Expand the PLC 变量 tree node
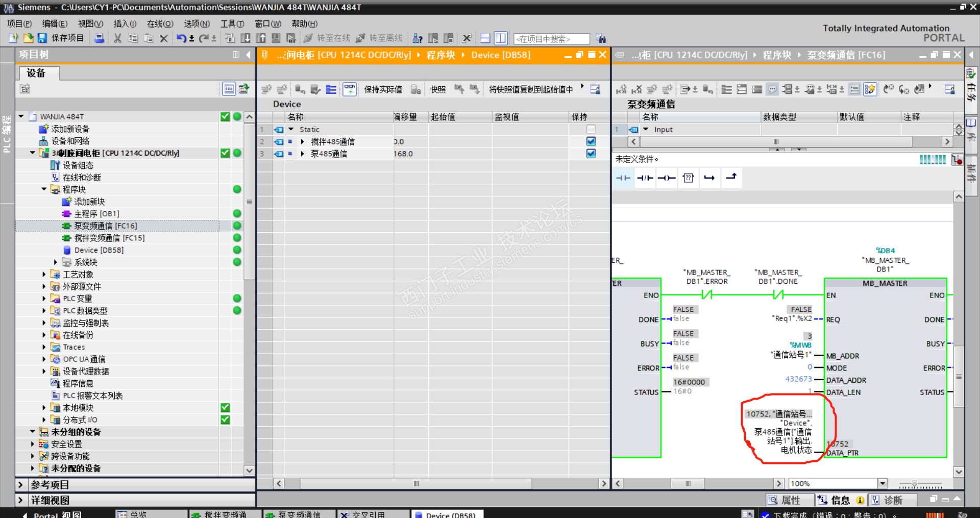980x518 pixels. (x=44, y=299)
